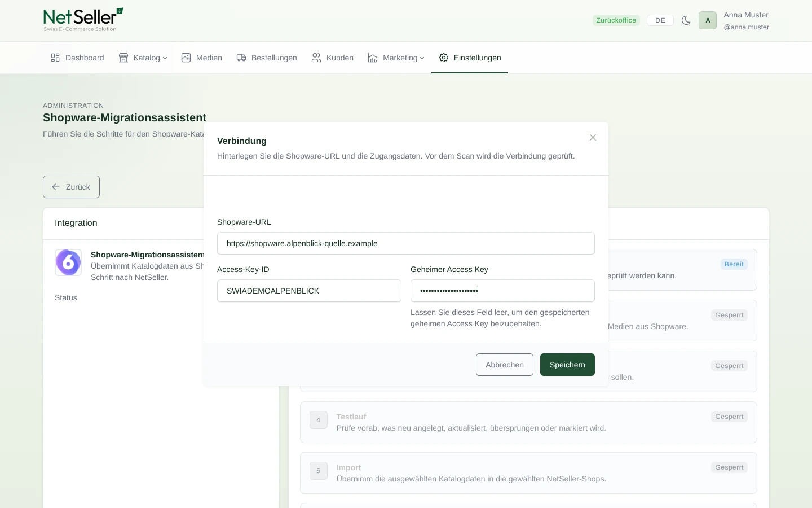Select the Einstellungen tab

tap(470, 58)
